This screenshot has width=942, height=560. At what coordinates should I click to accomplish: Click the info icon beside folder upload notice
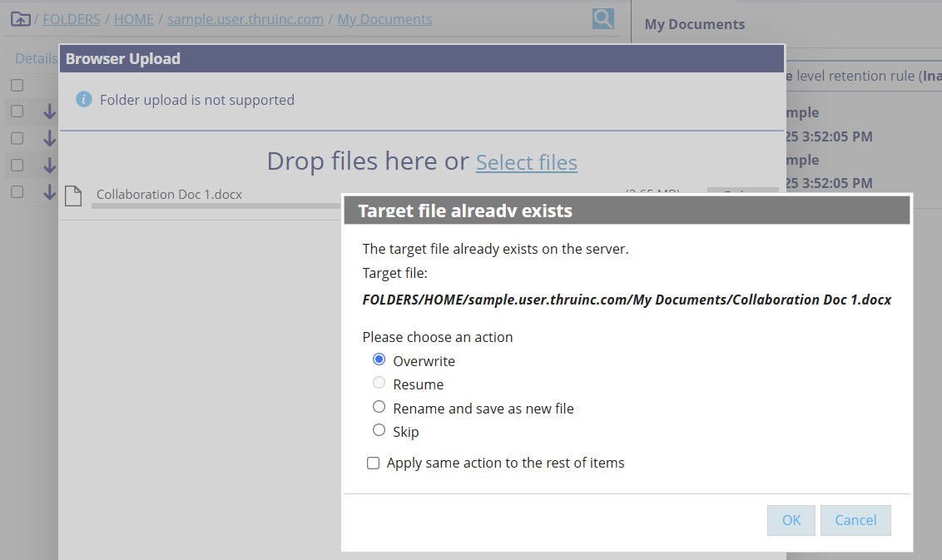click(x=84, y=100)
